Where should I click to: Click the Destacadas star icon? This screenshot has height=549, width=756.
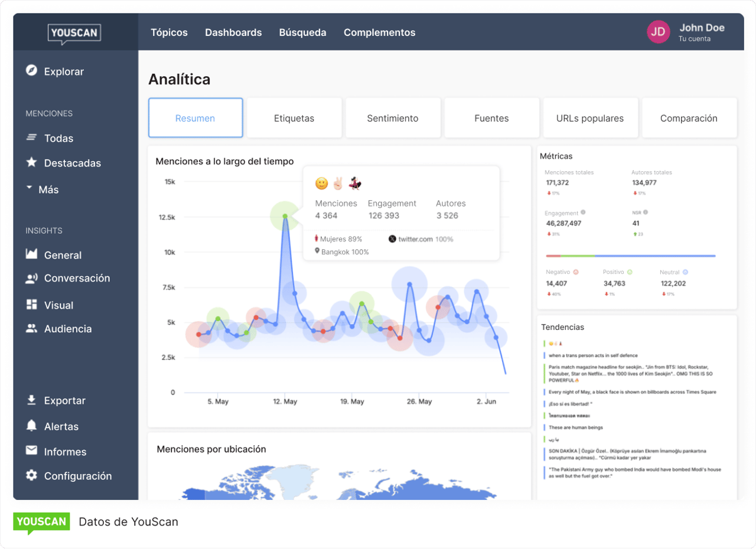coord(32,162)
